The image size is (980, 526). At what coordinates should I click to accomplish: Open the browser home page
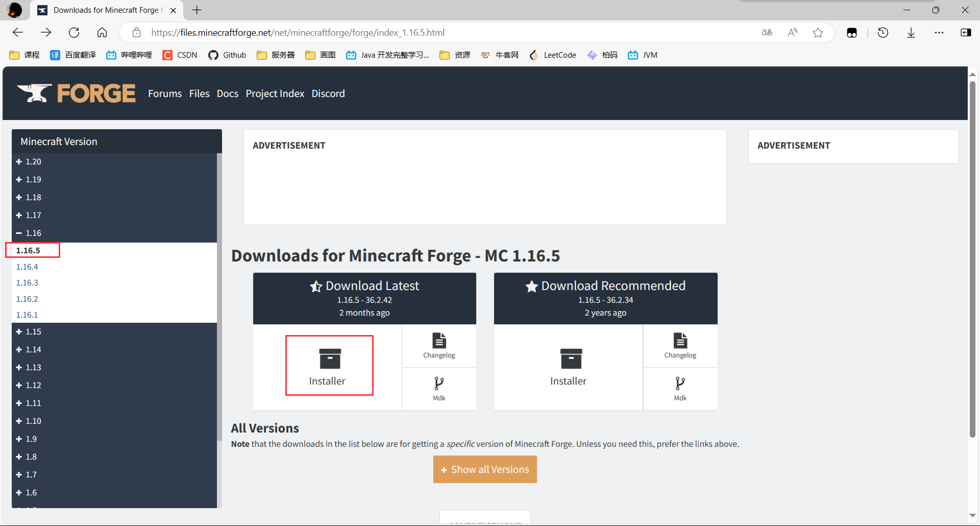[x=102, y=33]
